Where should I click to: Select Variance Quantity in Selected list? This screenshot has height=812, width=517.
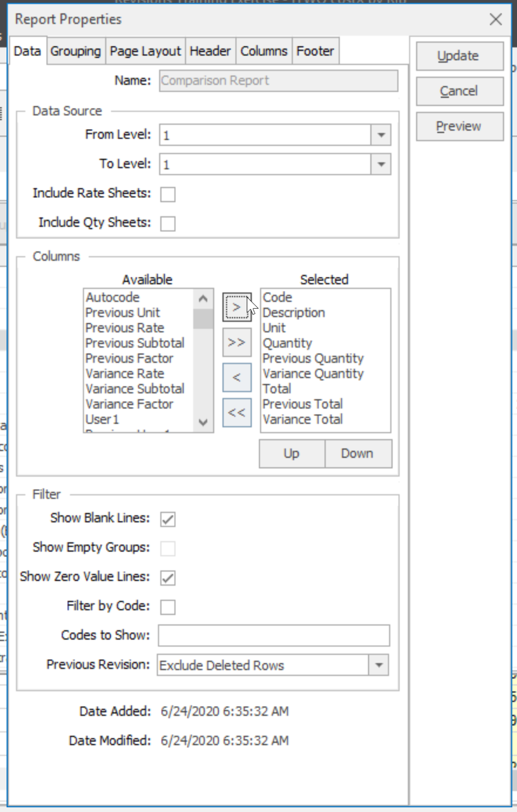[x=313, y=374]
